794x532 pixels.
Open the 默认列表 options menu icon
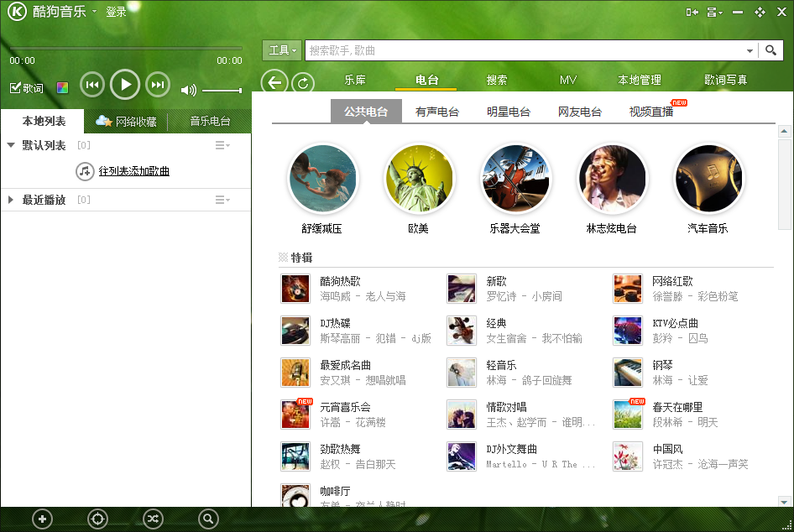222,146
